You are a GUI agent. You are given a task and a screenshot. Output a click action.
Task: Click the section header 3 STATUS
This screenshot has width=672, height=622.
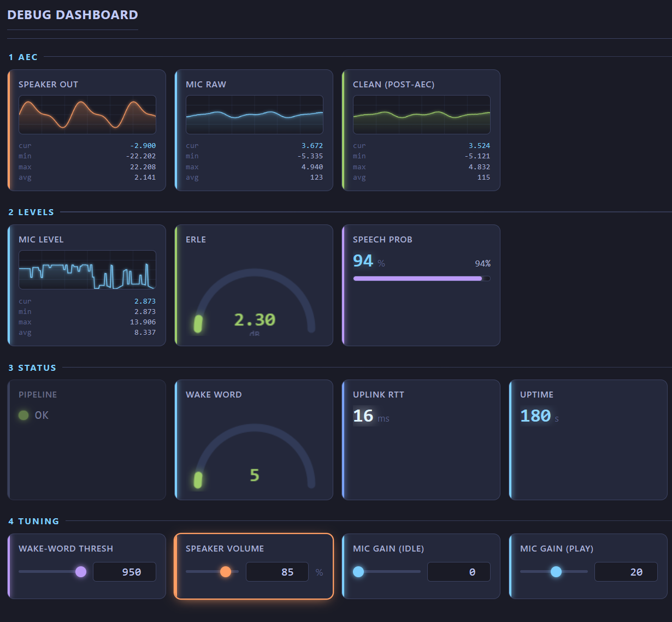pos(32,368)
